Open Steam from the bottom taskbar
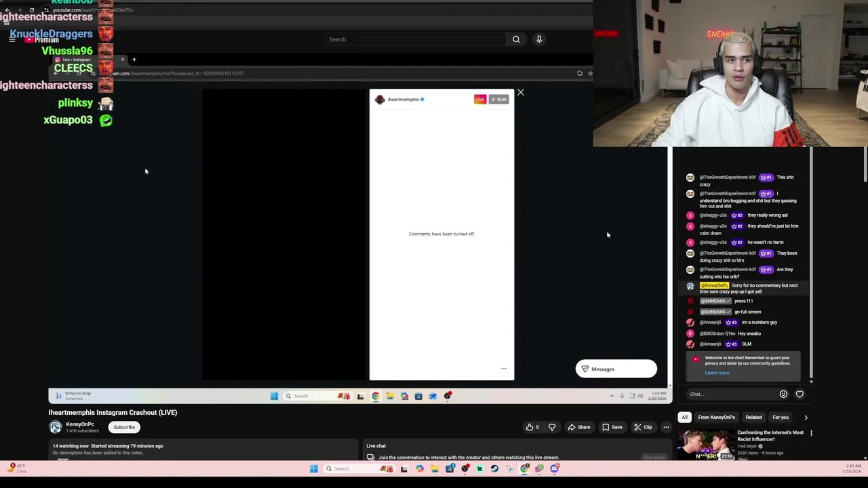The height and width of the screenshot is (488, 868). pyautogui.click(x=494, y=468)
